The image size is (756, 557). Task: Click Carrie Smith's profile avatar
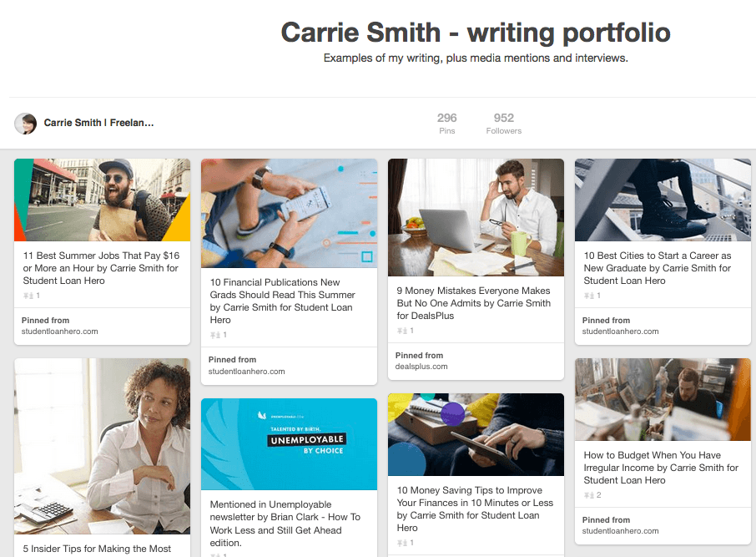point(26,124)
